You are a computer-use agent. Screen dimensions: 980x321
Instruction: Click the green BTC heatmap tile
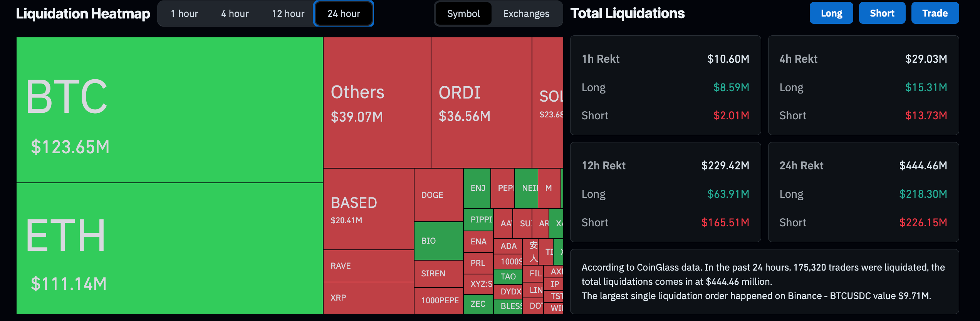click(x=169, y=110)
